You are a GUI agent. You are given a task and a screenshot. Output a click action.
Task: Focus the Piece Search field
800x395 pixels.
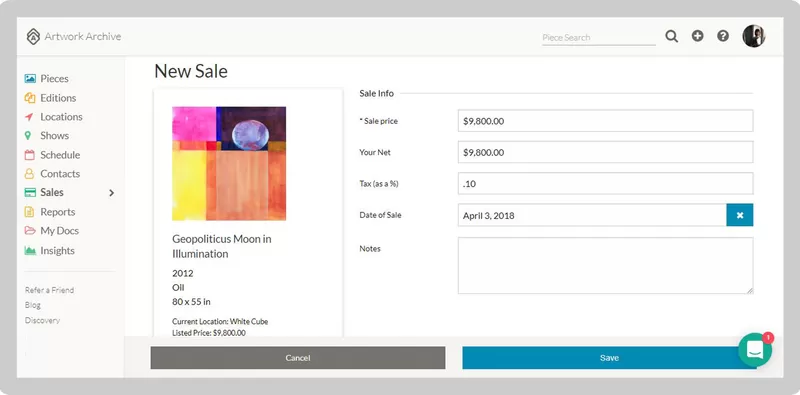click(x=599, y=38)
